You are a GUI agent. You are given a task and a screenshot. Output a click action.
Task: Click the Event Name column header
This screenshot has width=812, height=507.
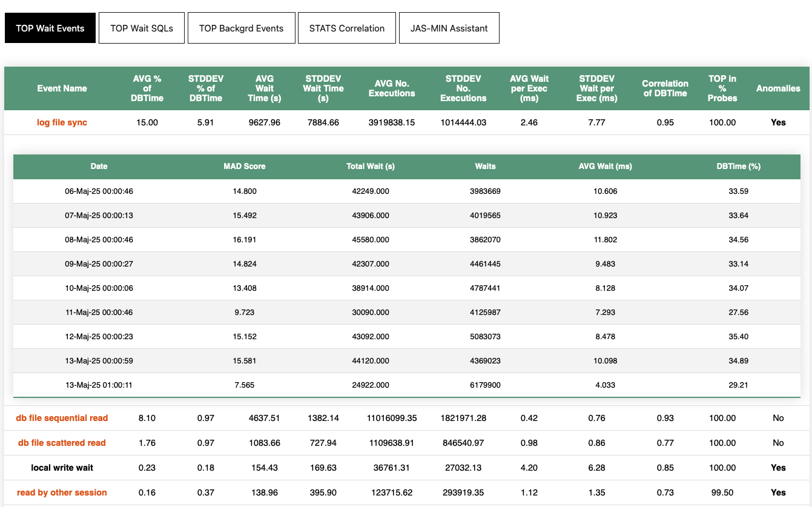tap(62, 88)
